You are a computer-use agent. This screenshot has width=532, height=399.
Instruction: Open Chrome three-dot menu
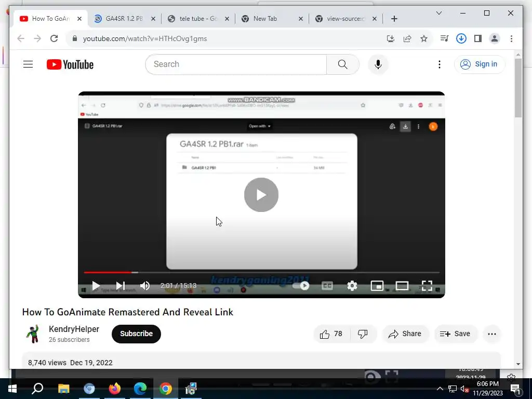(511, 38)
